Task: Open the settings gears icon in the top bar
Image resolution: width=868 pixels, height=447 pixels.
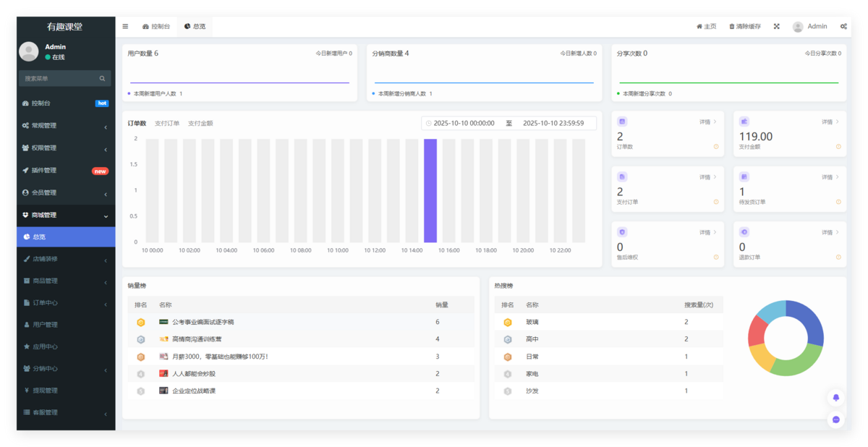Action: coord(843,27)
